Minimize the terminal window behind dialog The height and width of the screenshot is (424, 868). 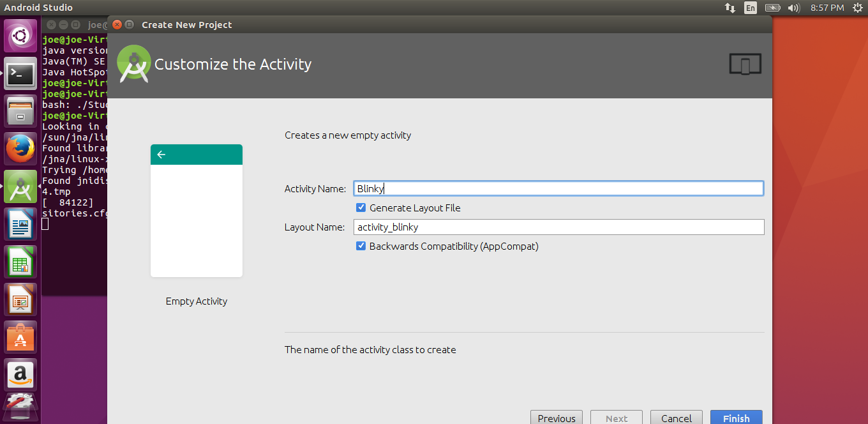63,25
